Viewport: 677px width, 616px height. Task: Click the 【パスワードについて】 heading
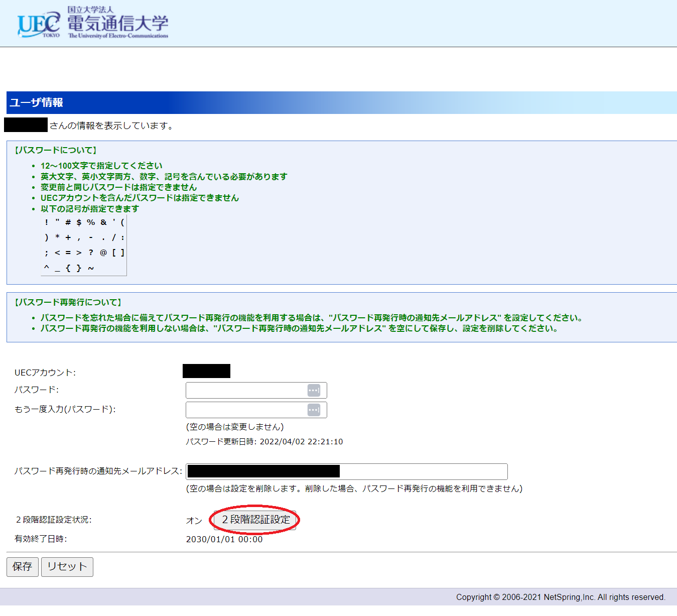click(x=55, y=150)
